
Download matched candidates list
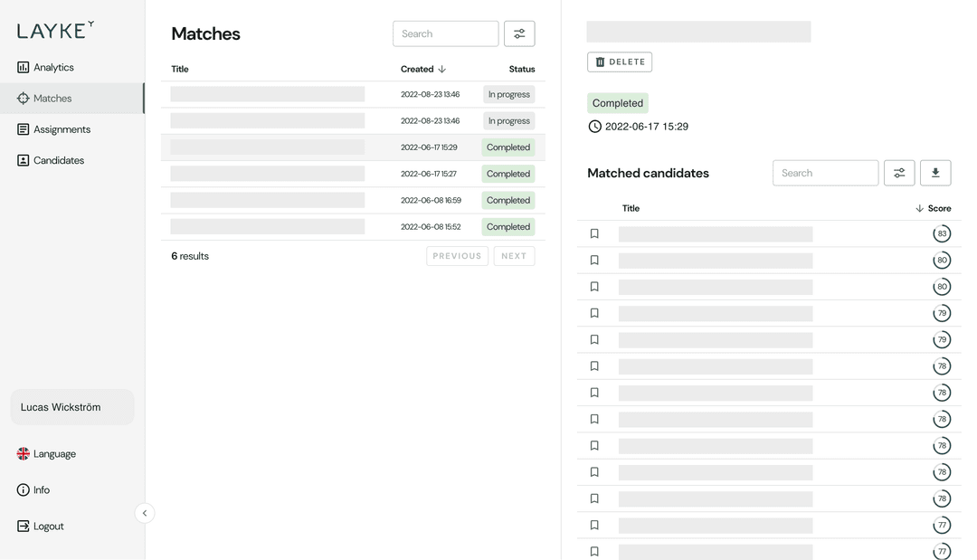tap(935, 173)
